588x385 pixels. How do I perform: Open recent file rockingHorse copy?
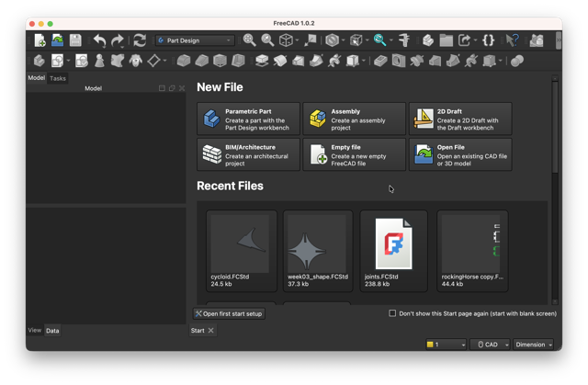coord(472,251)
